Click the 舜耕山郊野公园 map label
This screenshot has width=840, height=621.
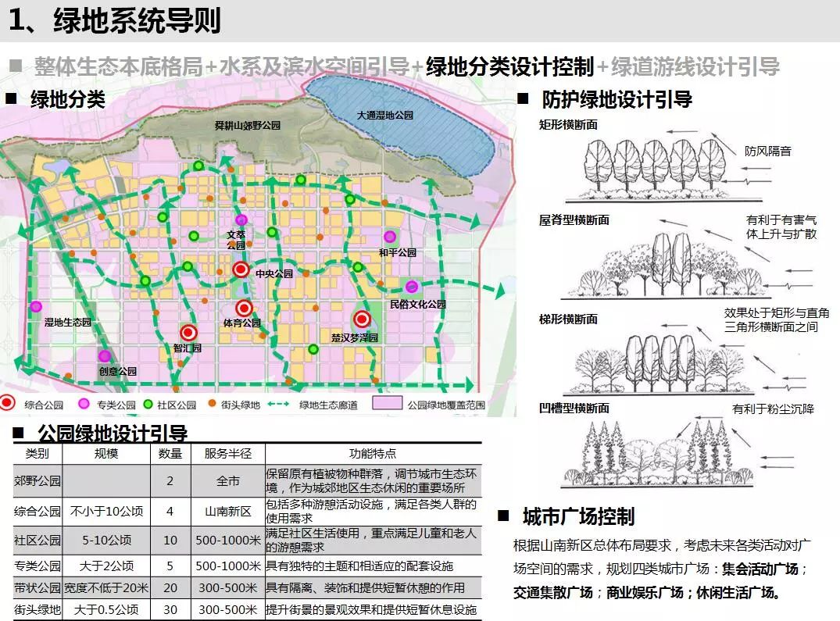pyautogui.click(x=248, y=125)
